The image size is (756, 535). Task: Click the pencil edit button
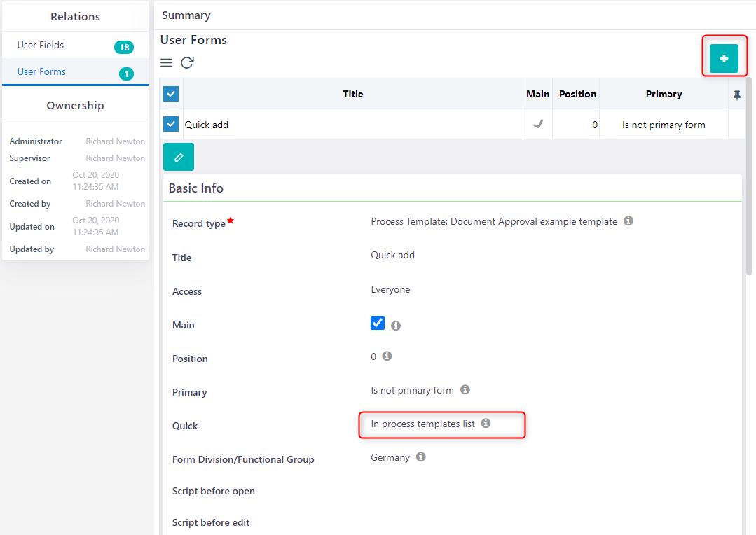coord(179,158)
